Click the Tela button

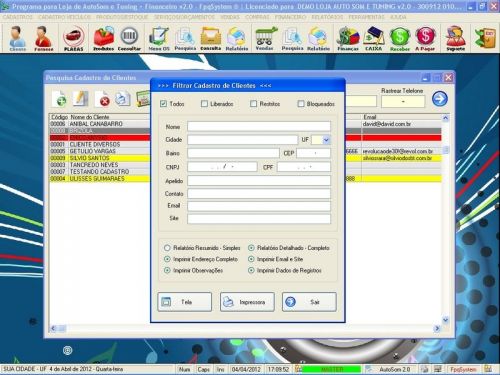[185, 302]
